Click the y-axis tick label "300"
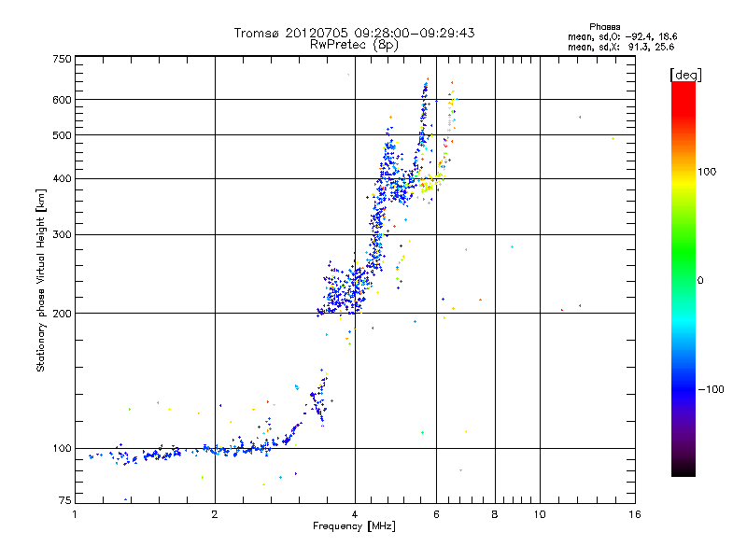This screenshot has width=747, height=560. [x=63, y=235]
